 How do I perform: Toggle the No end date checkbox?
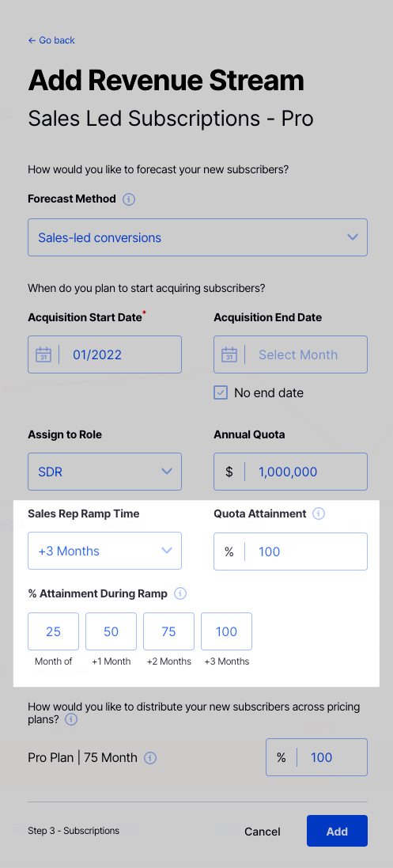pyautogui.click(x=221, y=393)
